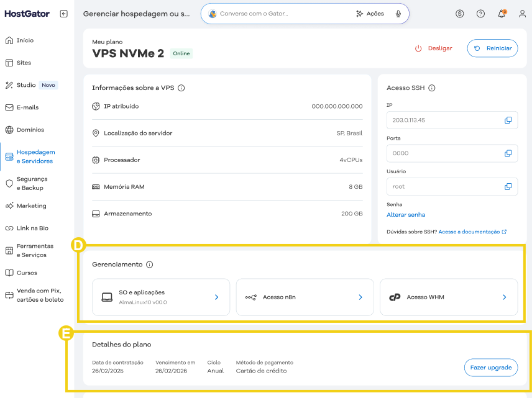
Task: Copy the SSH username root
Action: [x=508, y=186]
